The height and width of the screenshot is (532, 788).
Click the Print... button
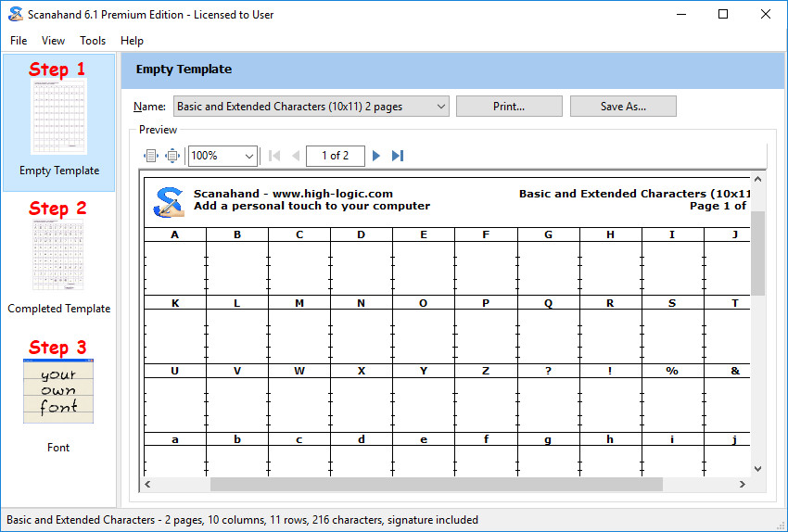pos(509,107)
